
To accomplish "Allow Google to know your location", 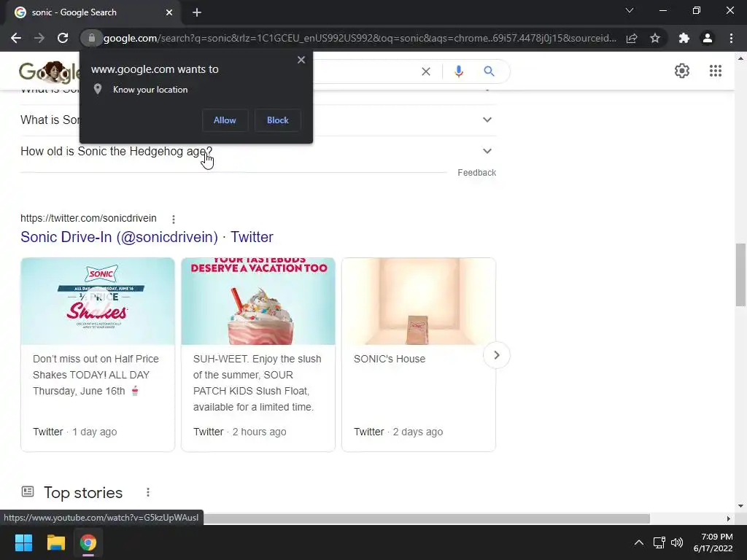I will [225, 120].
